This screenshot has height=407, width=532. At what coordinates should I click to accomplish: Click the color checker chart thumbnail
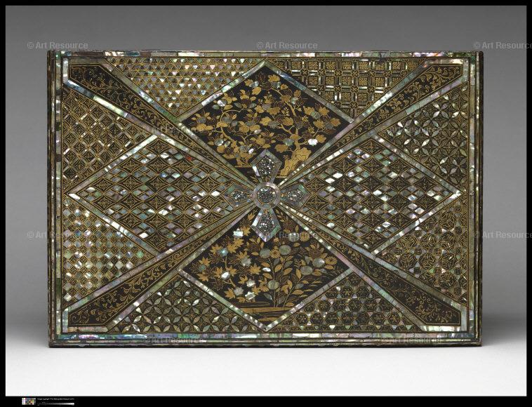click(29, 401)
